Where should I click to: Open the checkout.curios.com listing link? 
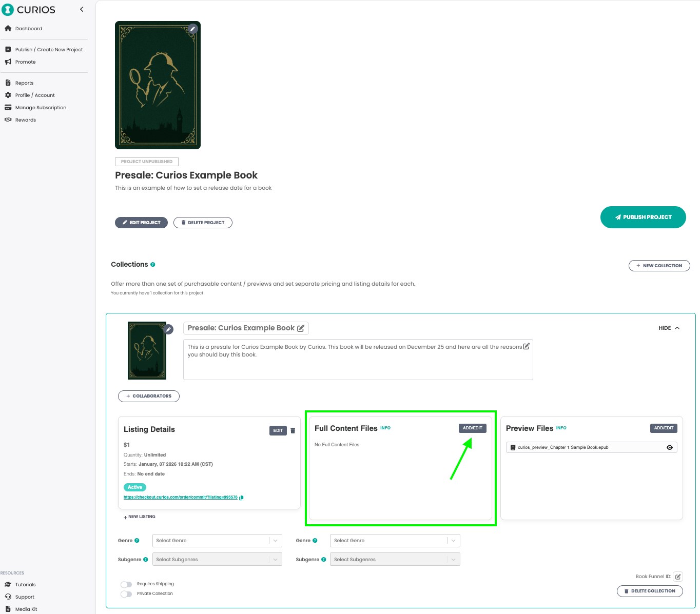point(180,497)
